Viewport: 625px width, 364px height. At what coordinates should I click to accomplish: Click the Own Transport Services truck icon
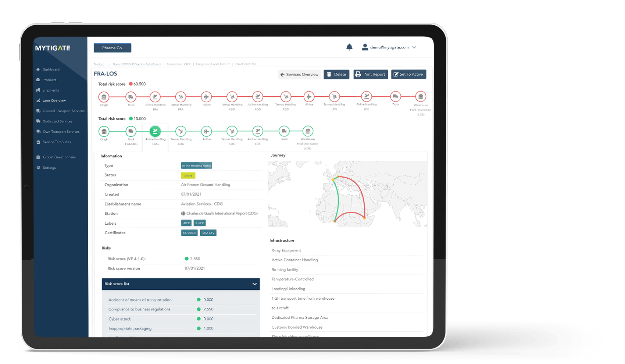click(38, 132)
